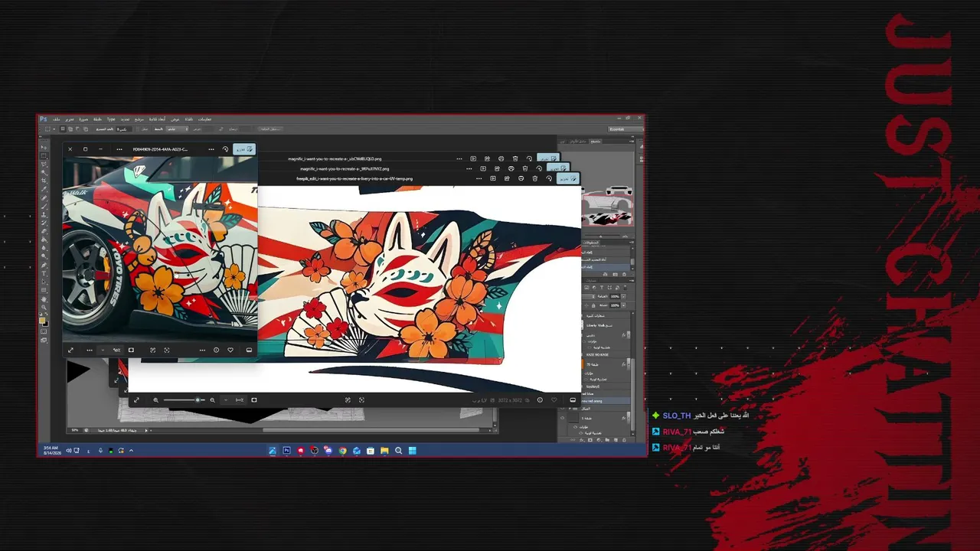Open the نافذة (Window) menu
980x551 pixels.
[188, 119]
